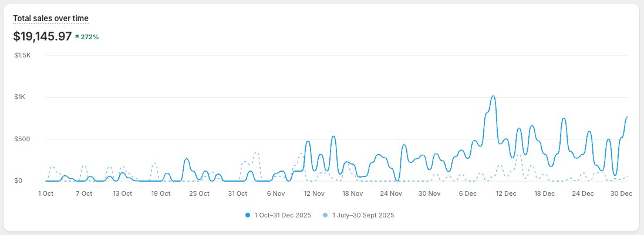644x235 pixels.
Task: Click the dark blue legend dot for Oct–Dec 2025
Action: [248, 215]
